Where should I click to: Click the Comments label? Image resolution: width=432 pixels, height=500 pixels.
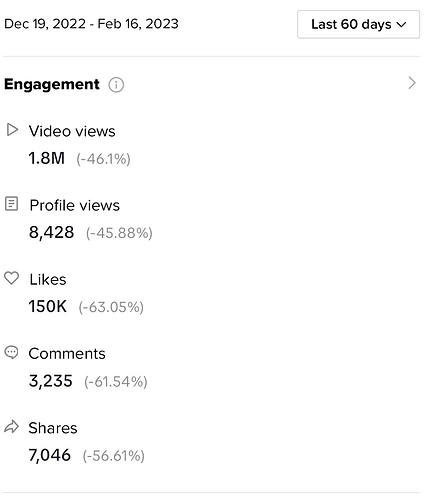pyautogui.click(x=67, y=354)
